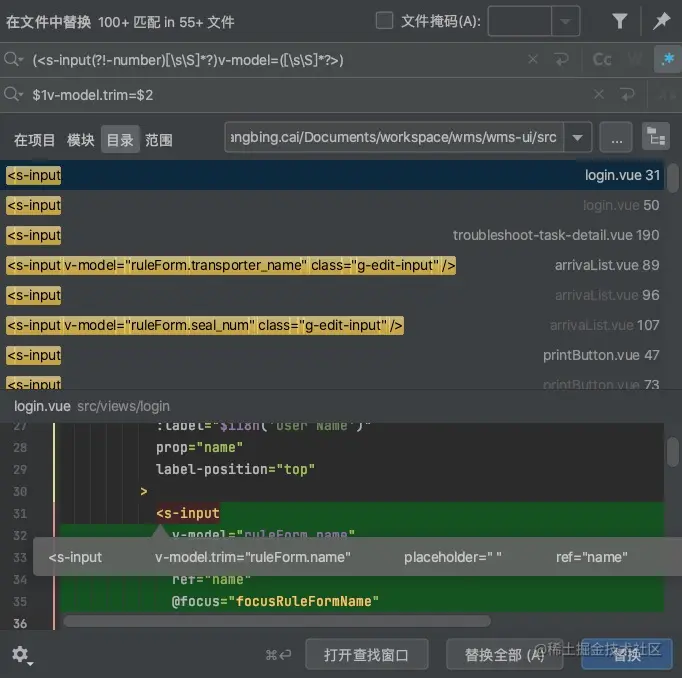Switch scope to 模块 tab
682x678 pixels.
pyautogui.click(x=80, y=140)
